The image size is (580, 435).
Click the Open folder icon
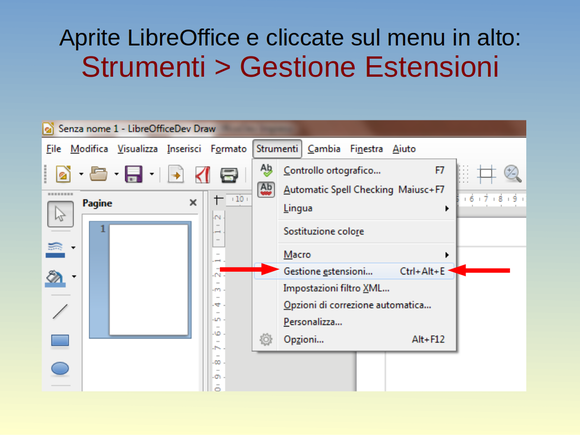(98, 174)
